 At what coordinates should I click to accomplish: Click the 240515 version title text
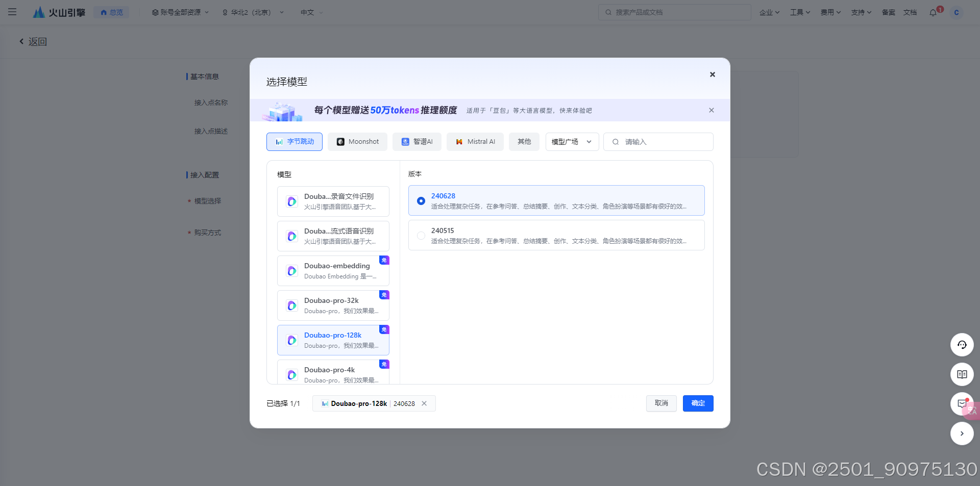coord(443,231)
